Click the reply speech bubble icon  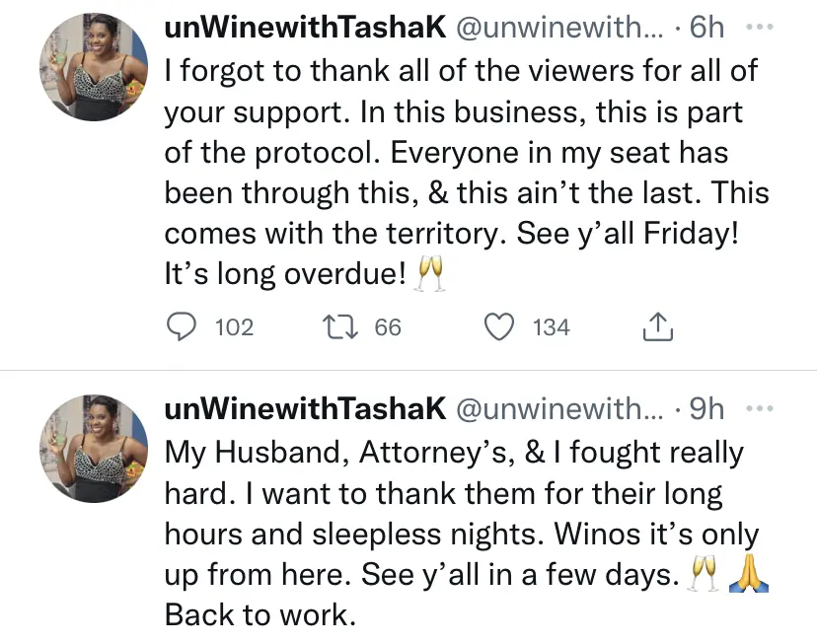click(181, 326)
